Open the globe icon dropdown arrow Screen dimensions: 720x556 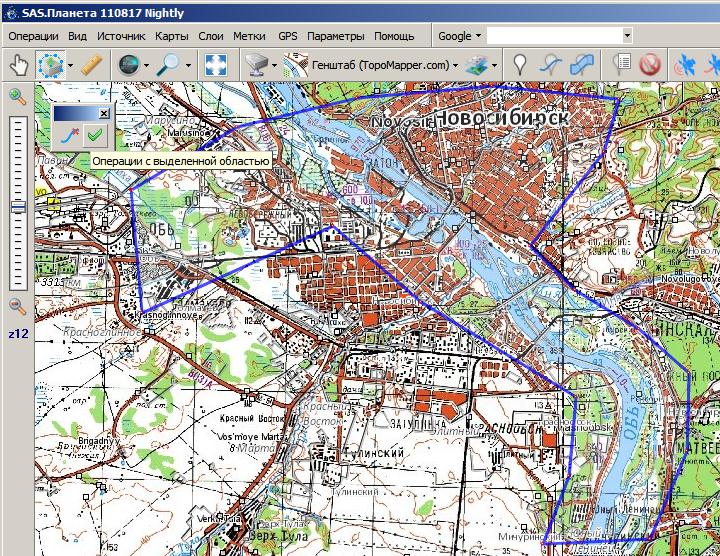[x=146, y=65]
